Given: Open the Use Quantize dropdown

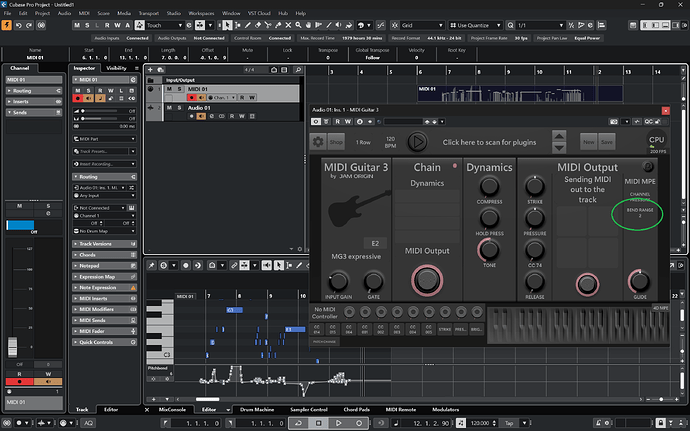Looking at the screenshot, I should point(475,26).
